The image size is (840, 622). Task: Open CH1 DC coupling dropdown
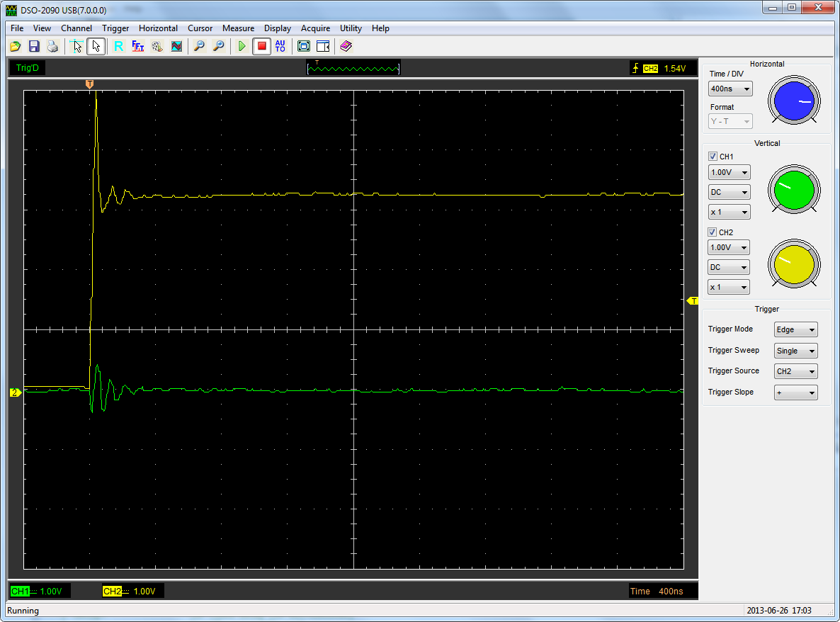tap(729, 192)
